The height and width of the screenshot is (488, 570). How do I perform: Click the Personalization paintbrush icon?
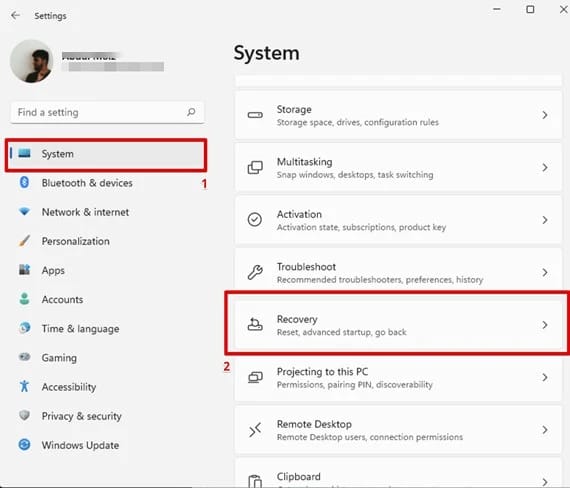tap(24, 241)
